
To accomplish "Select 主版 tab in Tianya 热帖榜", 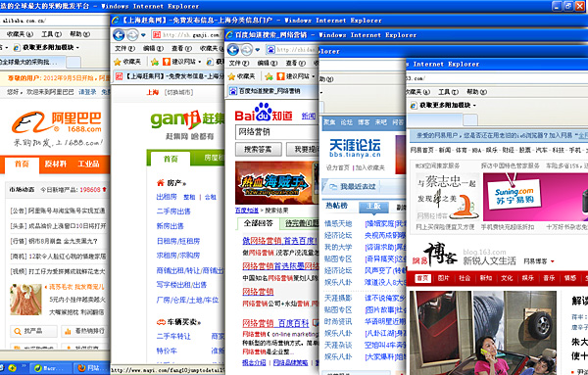I will point(373,206).
